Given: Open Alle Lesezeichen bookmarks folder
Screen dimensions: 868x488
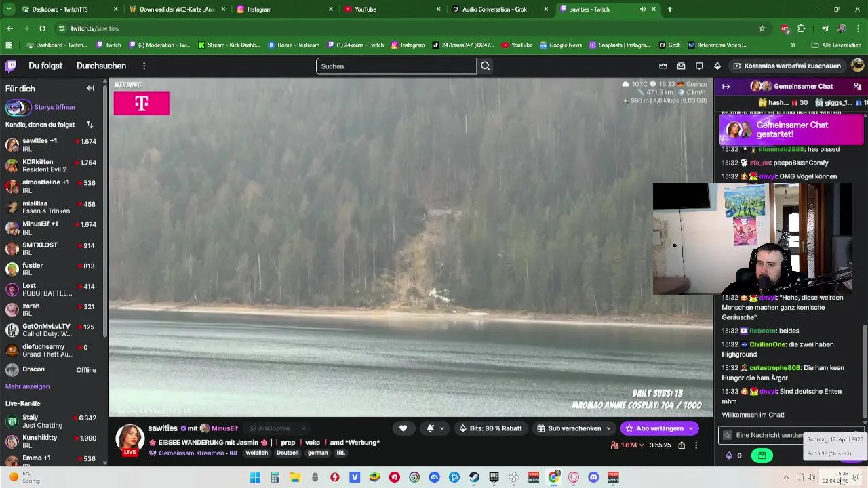Looking at the screenshot, I should pos(836,45).
